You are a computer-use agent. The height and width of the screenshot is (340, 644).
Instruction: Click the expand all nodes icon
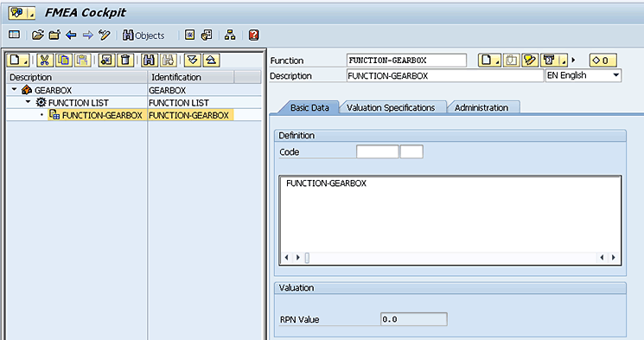point(192,61)
